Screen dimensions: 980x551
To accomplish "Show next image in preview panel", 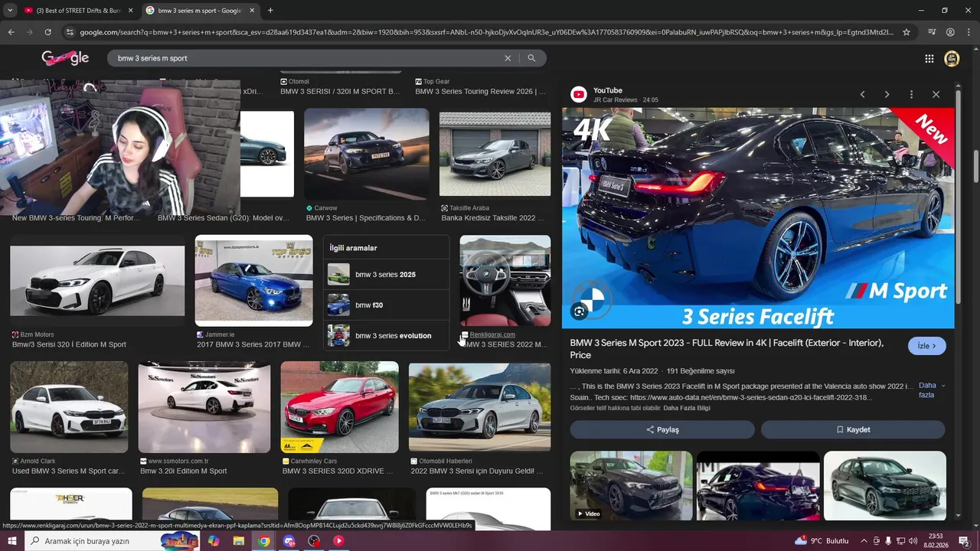I will (887, 94).
